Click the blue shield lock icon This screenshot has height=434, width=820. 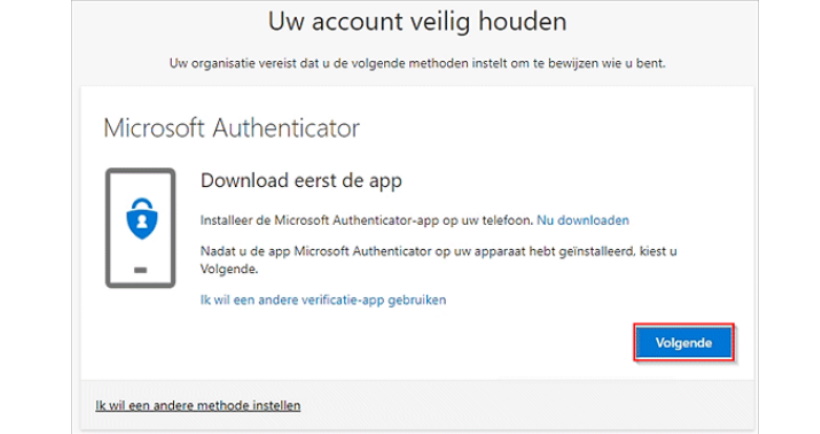tap(142, 219)
